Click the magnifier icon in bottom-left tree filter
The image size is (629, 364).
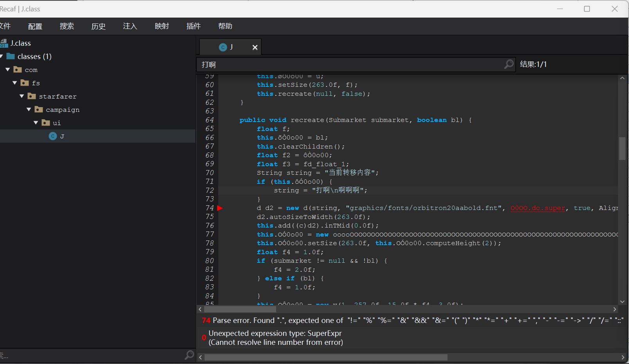click(189, 355)
